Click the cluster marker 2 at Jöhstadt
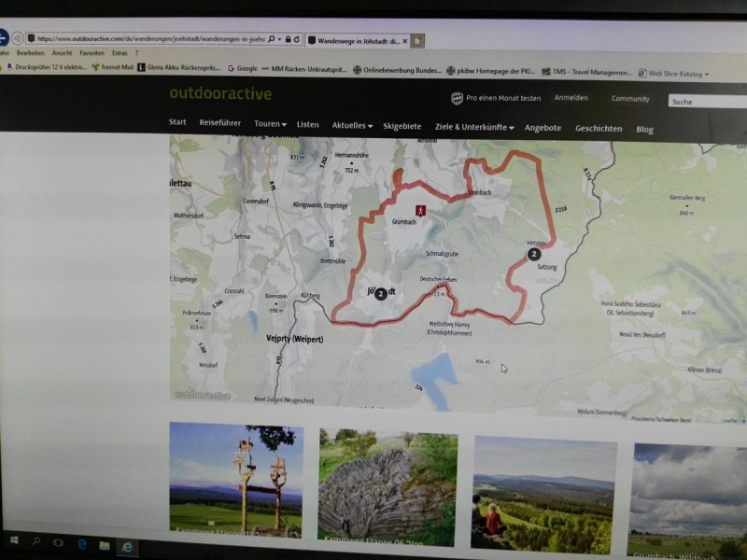This screenshot has height=560, width=747. click(380, 294)
